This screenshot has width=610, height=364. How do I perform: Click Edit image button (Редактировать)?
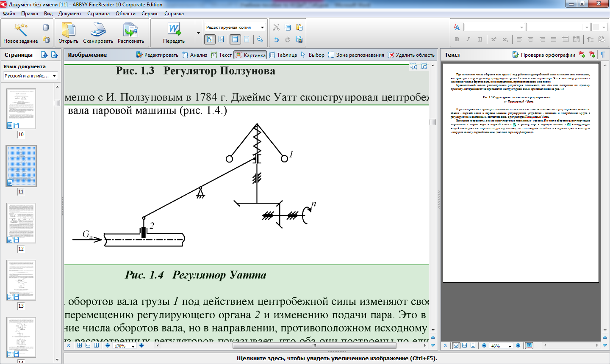point(158,55)
